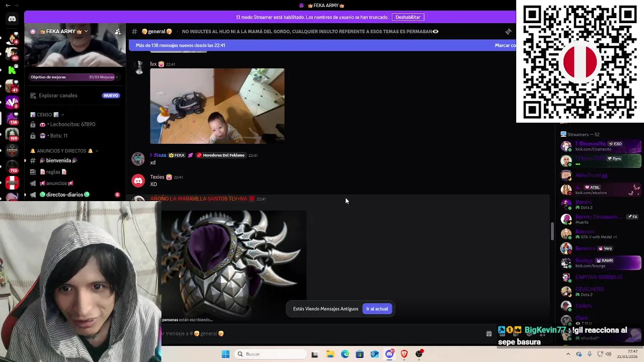Click the Explorar canales list icon
Screen dimensions: 644x362
[x=33, y=96]
